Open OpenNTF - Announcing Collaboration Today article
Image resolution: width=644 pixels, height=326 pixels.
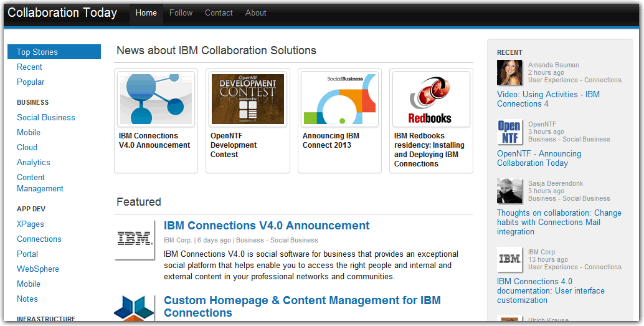click(x=539, y=158)
